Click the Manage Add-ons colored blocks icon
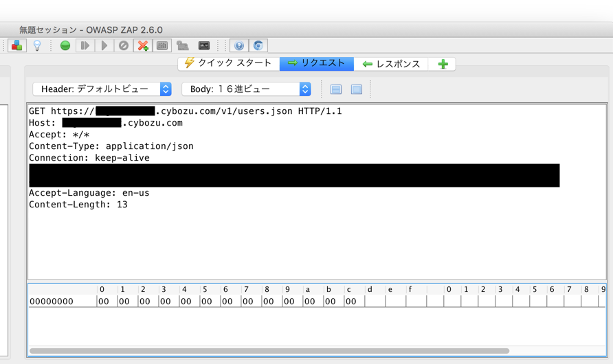This screenshot has width=613, height=364. coord(16,46)
